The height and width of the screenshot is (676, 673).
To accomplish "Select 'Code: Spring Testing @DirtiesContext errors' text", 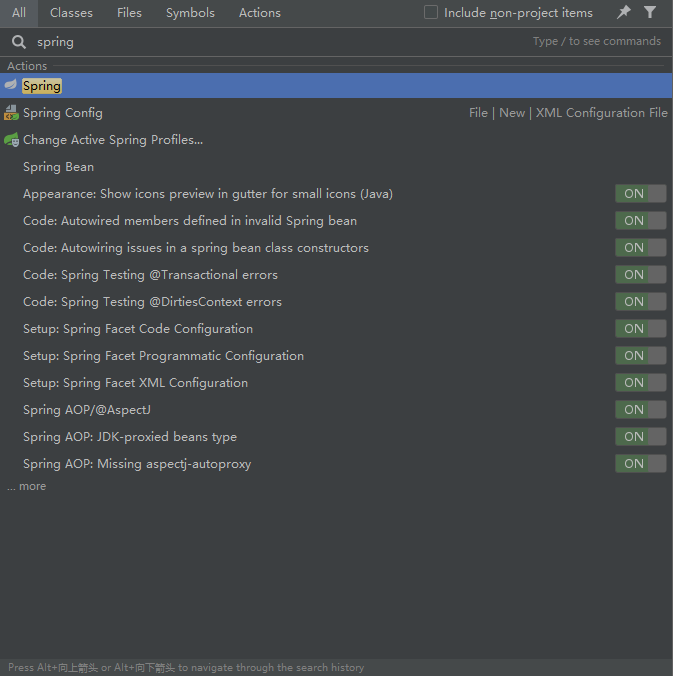I will pyautogui.click(x=152, y=302).
